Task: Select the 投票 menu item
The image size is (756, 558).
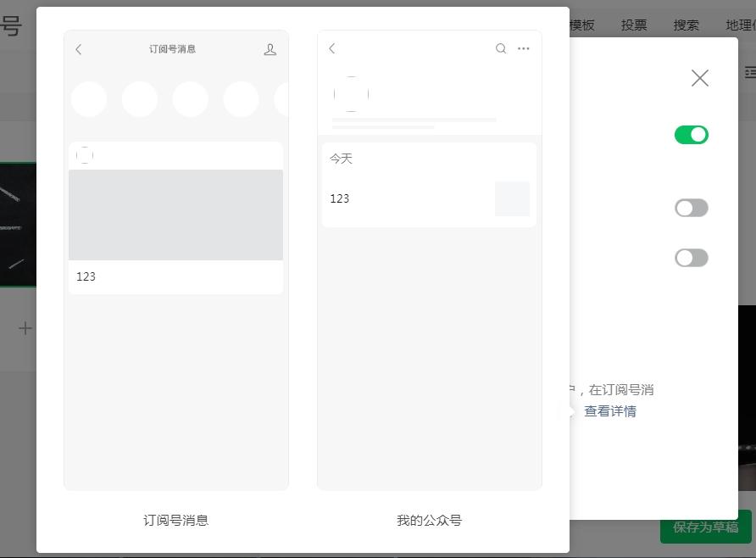Action: click(x=633, y=25)
